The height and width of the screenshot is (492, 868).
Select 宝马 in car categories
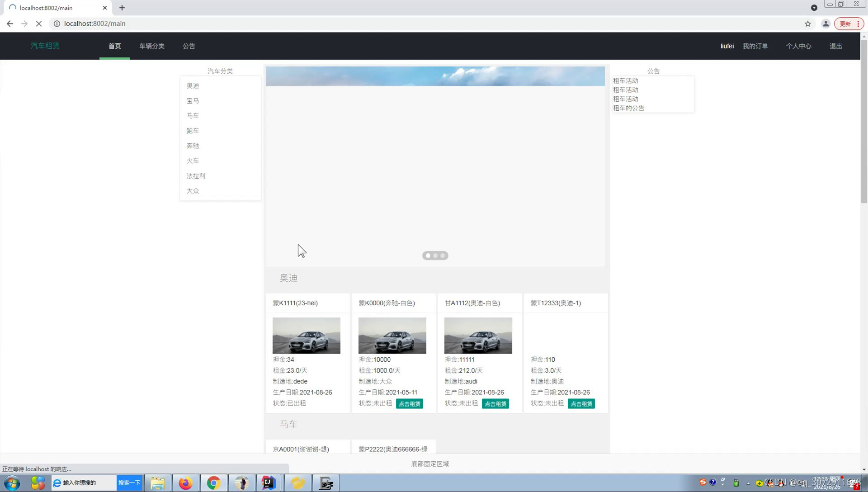(x=193, y=100)
